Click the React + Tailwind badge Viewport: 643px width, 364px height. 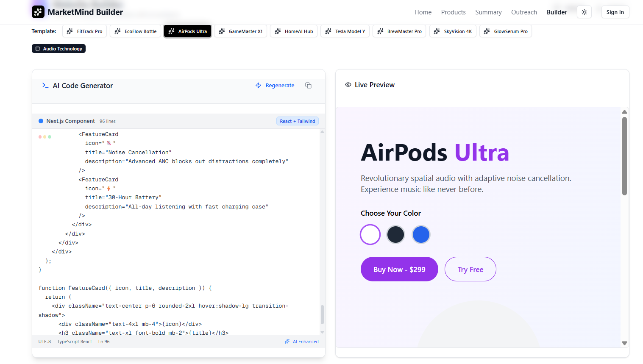(298, 121)
